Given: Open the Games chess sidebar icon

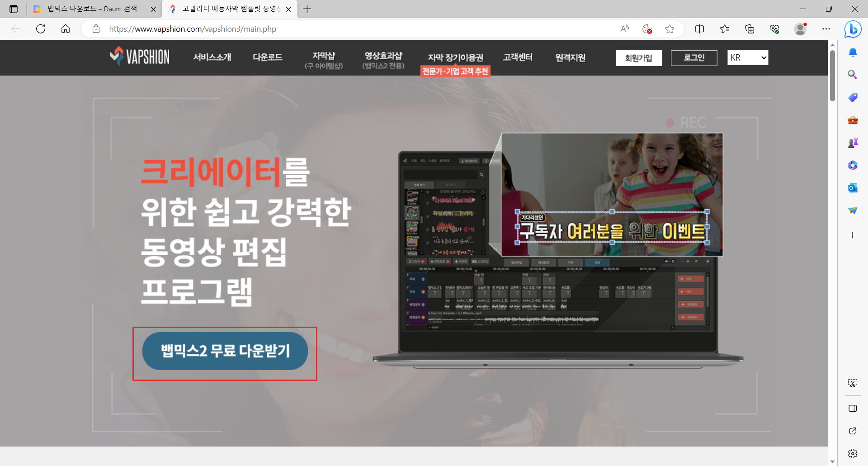Looking at the screenshot, I should pos(853,143).
